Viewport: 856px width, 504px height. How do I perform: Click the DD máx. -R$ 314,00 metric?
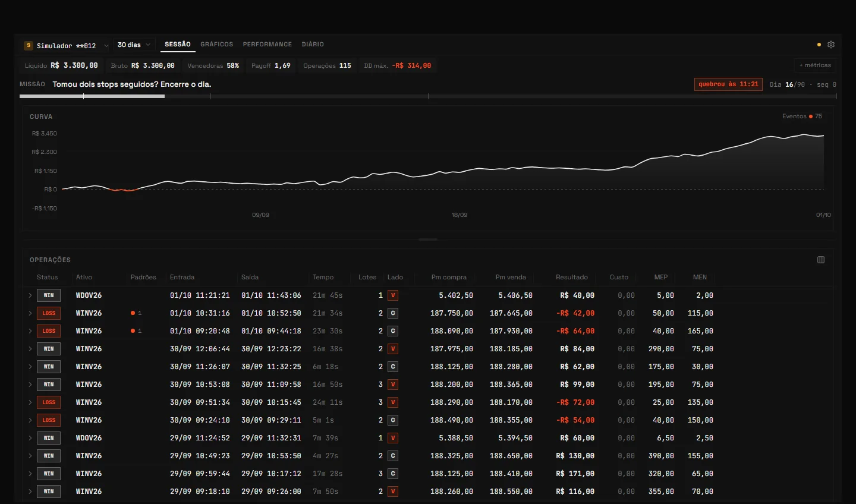(x=398, y=66)
